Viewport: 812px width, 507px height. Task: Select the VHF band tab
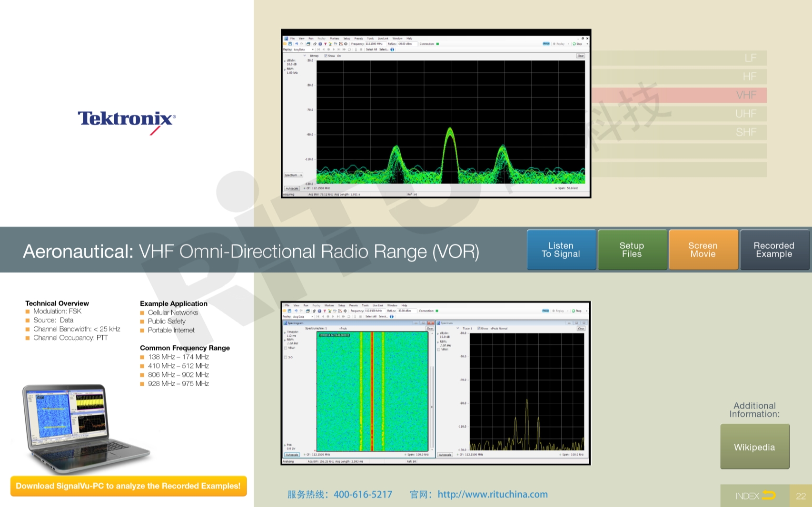(746, 95)
